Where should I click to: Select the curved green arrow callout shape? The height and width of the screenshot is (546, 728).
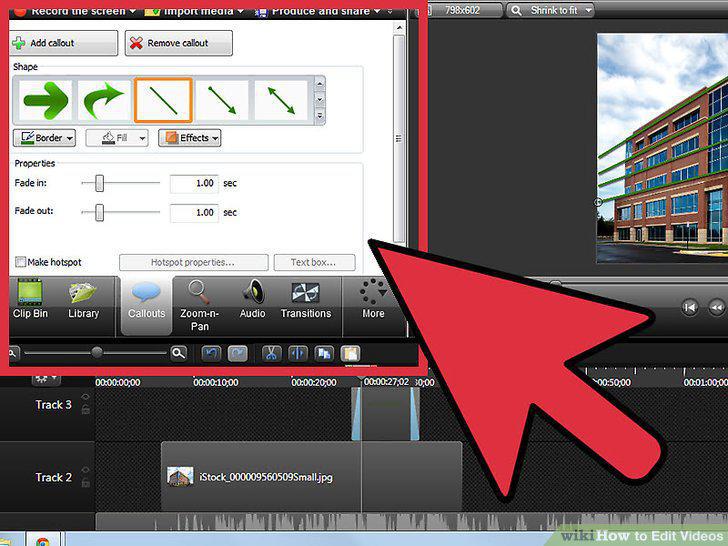pos(104,100)
